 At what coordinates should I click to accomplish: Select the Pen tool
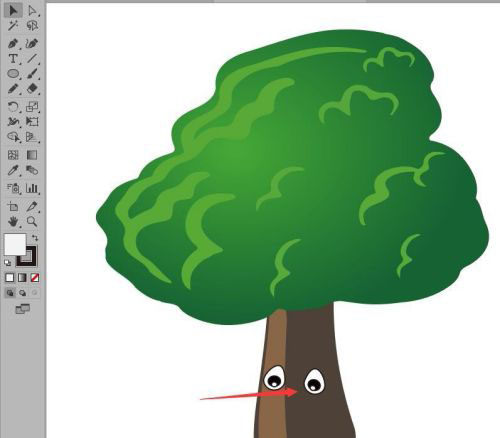point(13,43)
